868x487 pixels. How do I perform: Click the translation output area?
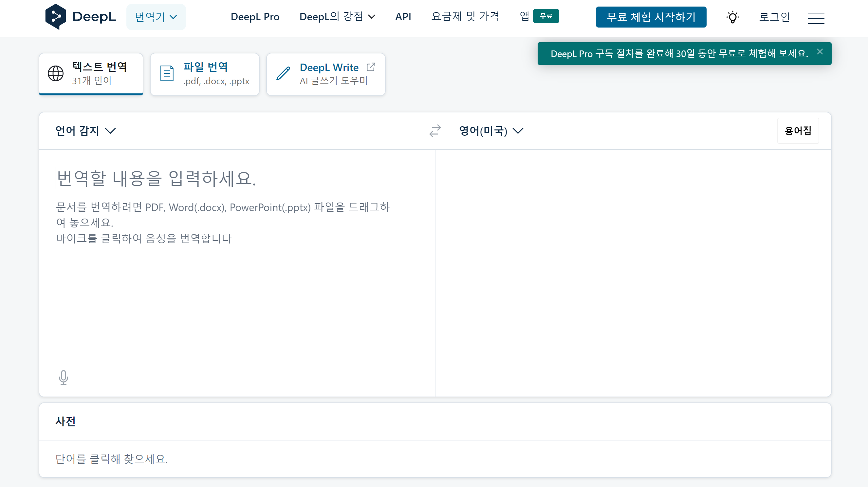click(x=633, y=273)
